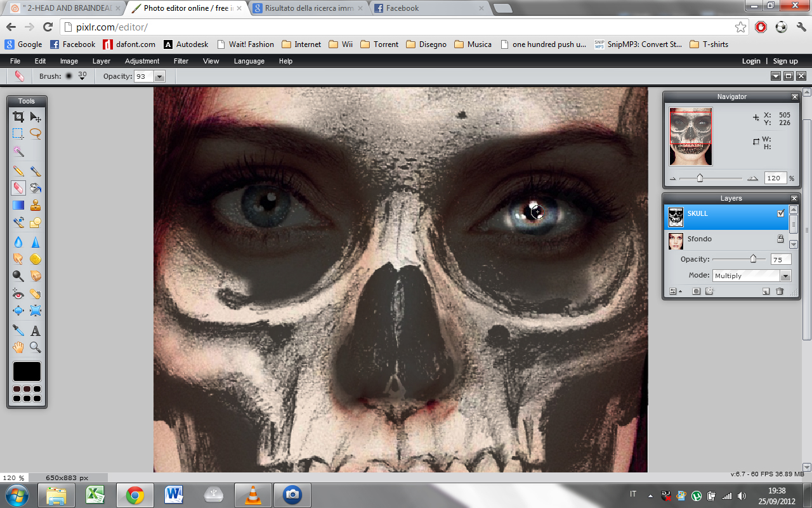Click the Login link
The width and height of the screenshot is (812, 508).
[x=751, y=61]
